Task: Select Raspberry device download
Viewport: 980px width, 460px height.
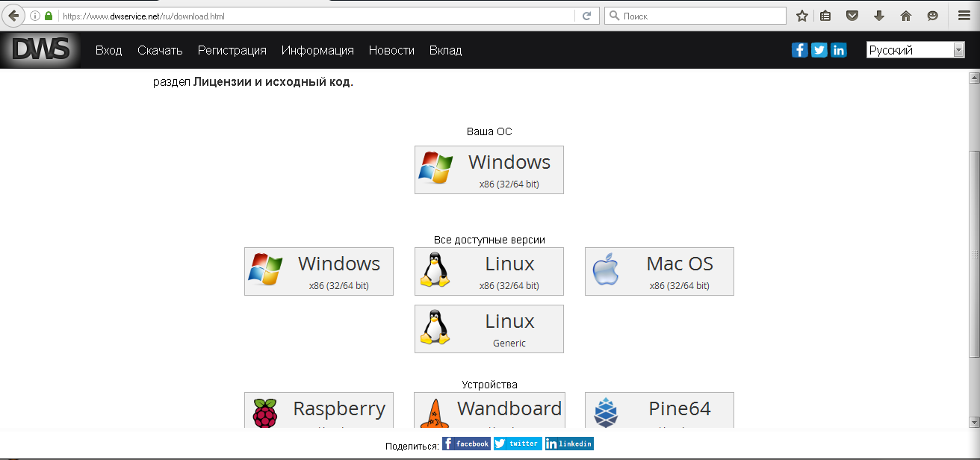Action: click(x=319, y=411)
